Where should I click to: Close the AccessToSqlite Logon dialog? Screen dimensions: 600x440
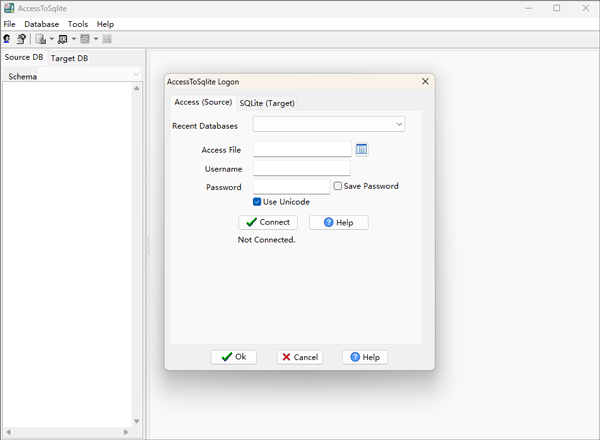[x=425, y=81]
